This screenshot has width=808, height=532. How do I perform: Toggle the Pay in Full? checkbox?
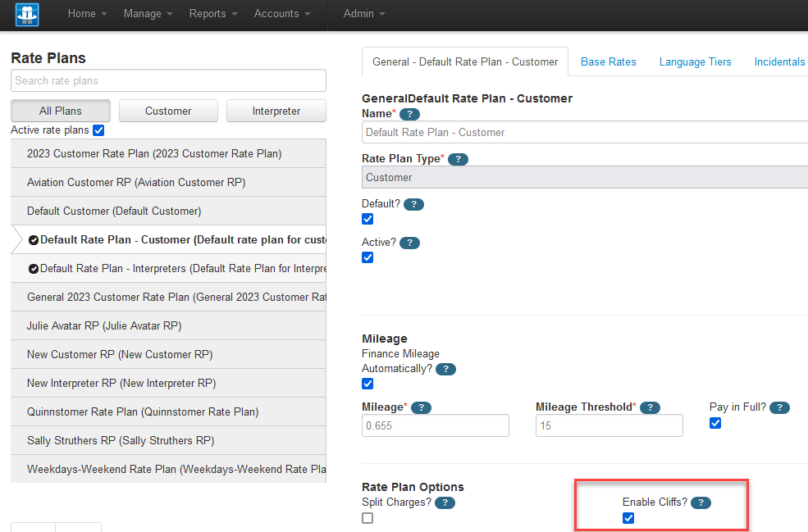(x=715, y=423)
